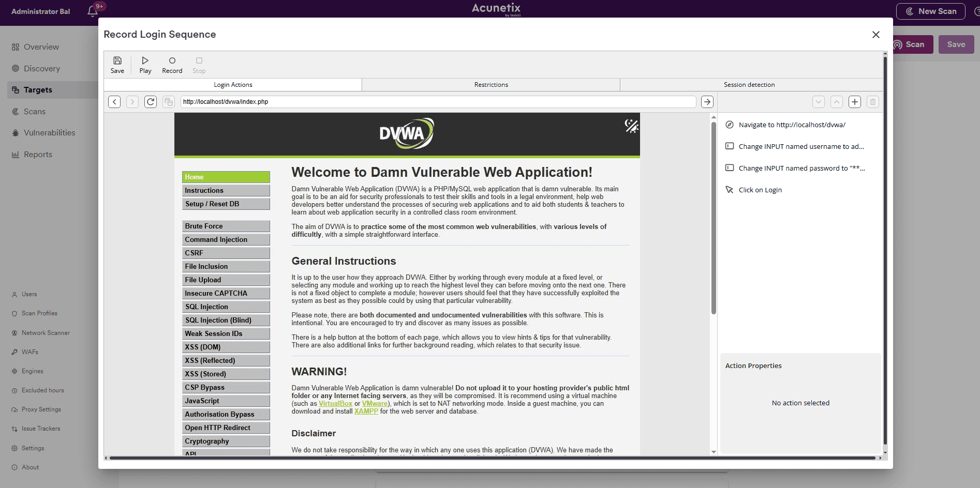Open DVWA Setup / Reset DB
The width and height of the screenshot is (980, 488).
[x=226, y=204]
